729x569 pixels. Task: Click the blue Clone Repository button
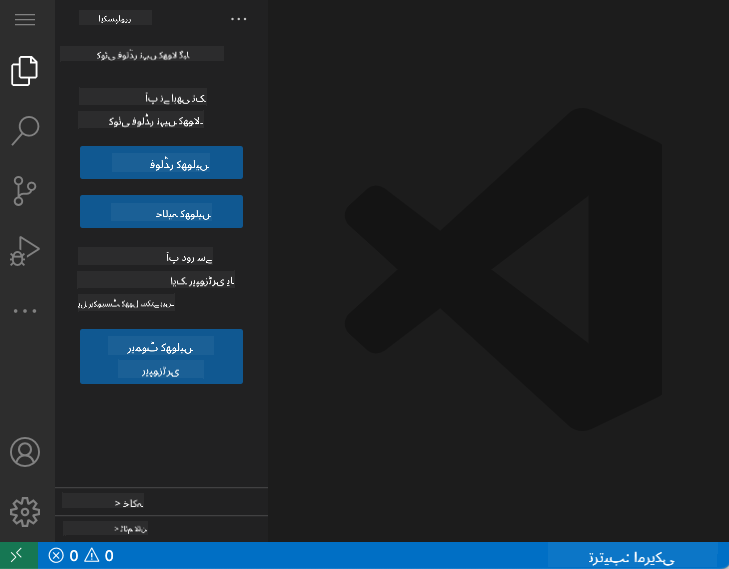(x=161, y=356)
